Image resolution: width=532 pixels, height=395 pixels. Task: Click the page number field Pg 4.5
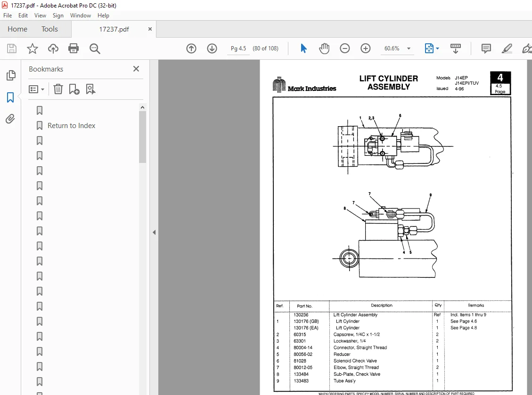pos(238,48)
